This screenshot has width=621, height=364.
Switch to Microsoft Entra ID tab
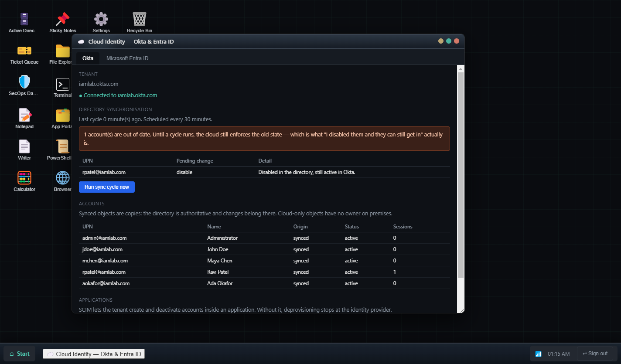click(x=127, y=58)
